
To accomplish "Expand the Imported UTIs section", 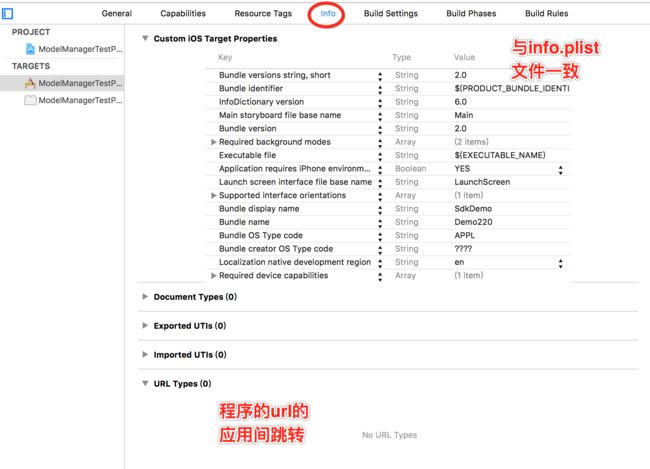I will [145, 355].
